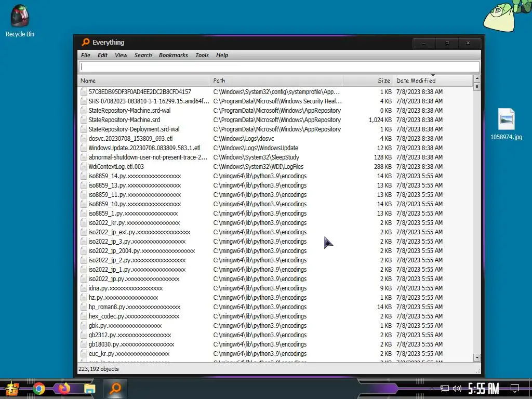Click file icon of hz.py.xxxxxxxxxxxxxxxxxx

[84, 298]
